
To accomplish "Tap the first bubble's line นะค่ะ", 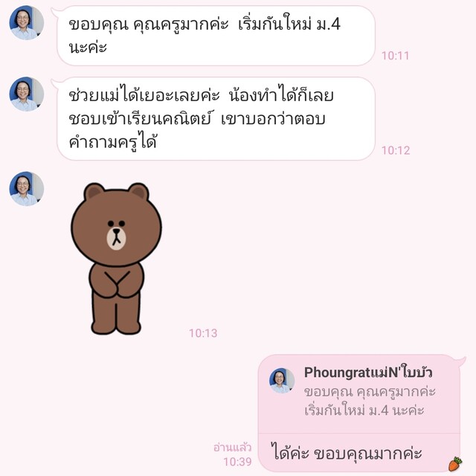I will (88, 47).
